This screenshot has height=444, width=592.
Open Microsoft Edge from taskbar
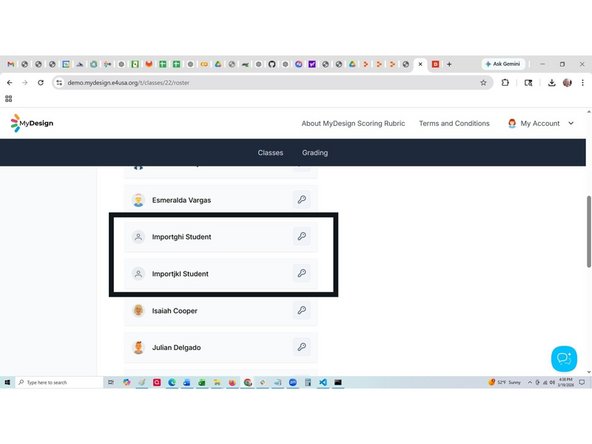[x=172, y=382]
